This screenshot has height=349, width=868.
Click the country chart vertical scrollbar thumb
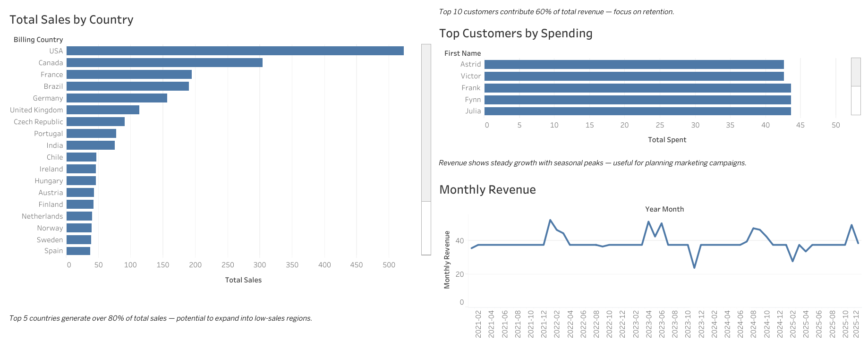tap(426, 123)
